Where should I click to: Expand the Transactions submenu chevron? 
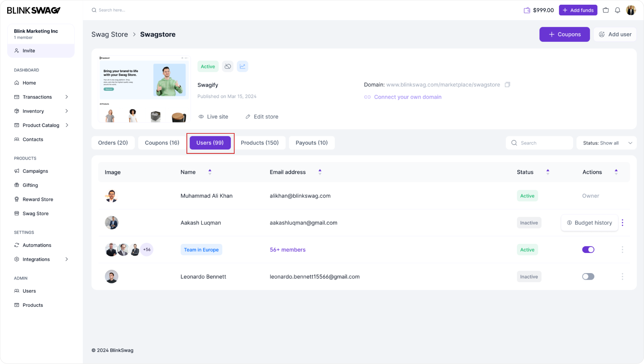(67, 97)
